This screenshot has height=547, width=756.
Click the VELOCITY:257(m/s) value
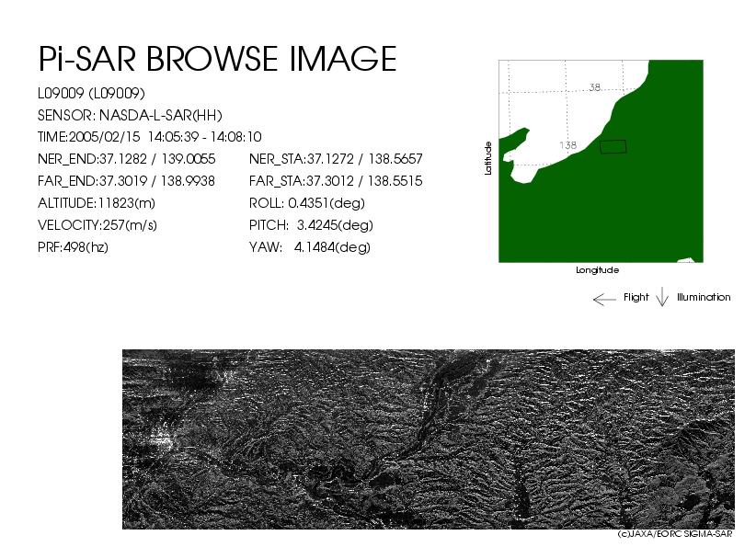(x=97, y=225)
